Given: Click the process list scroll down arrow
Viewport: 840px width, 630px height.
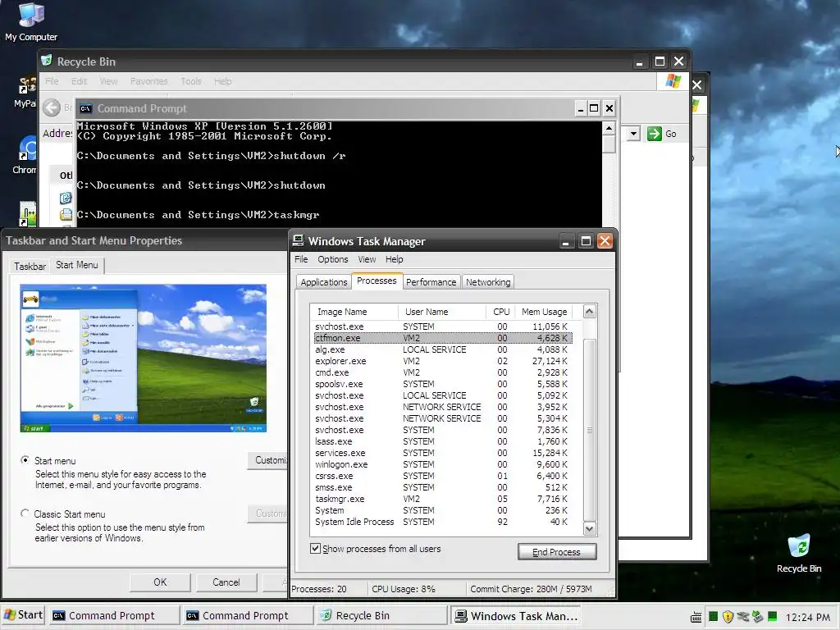Looking at the screenshot, I should click(x=589, y=529).
